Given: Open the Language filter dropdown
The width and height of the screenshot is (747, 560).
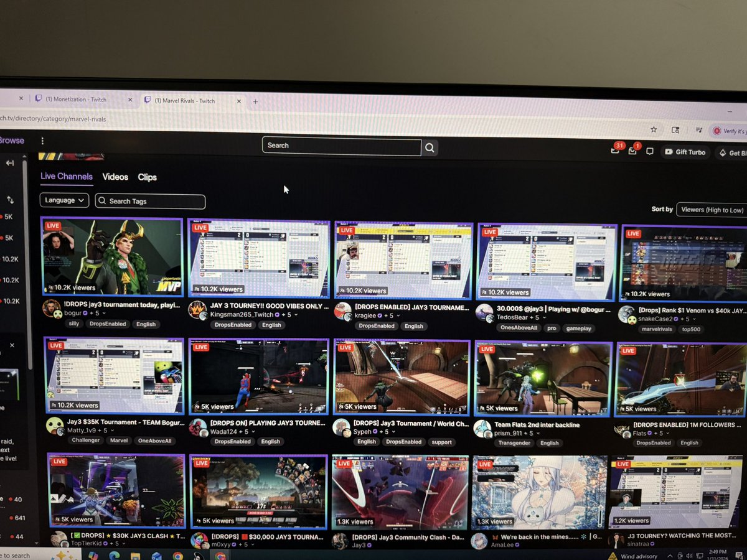Looking at the screenshot, I should (x=64, y=200).
